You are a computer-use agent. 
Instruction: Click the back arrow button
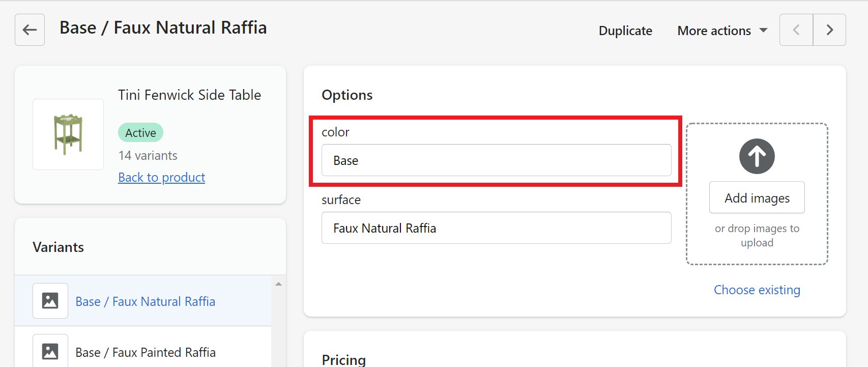[30, 30]
